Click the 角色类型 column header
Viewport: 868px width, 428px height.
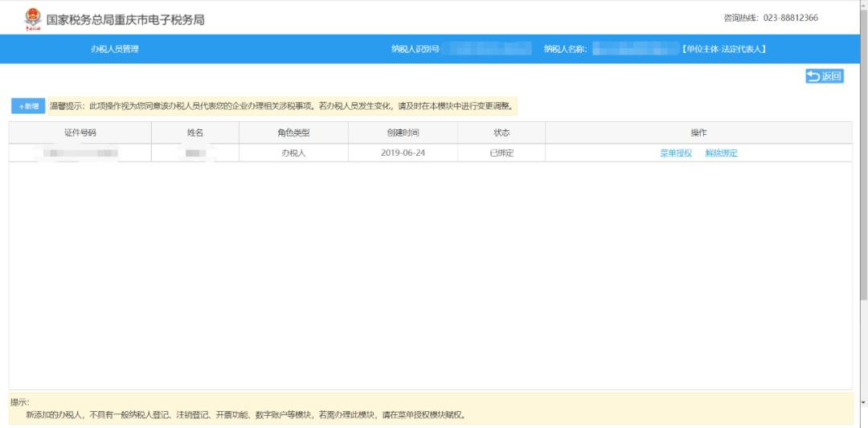(293, 132)
